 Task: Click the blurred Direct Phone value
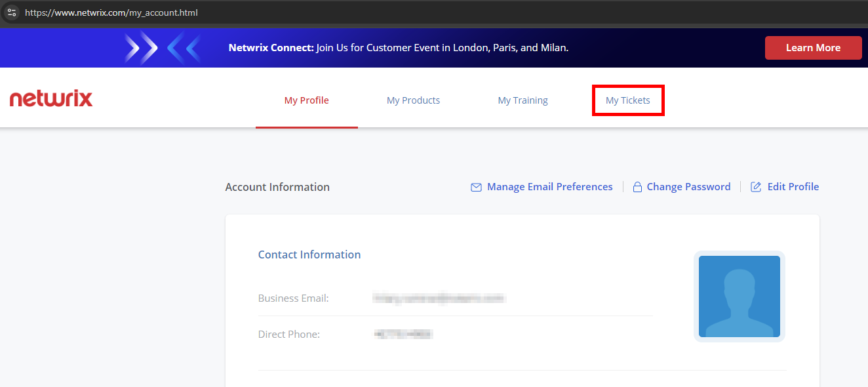tap(403, 335)
